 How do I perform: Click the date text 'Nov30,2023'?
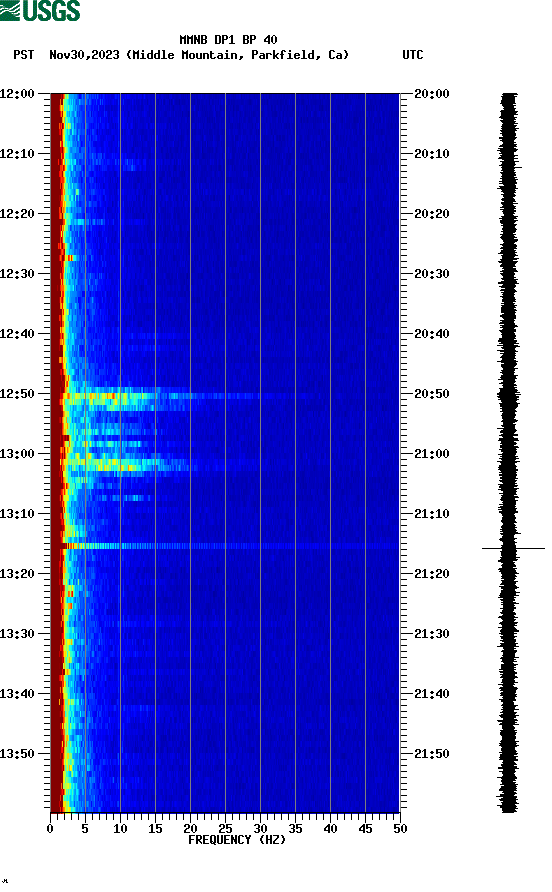click(84, 55)
